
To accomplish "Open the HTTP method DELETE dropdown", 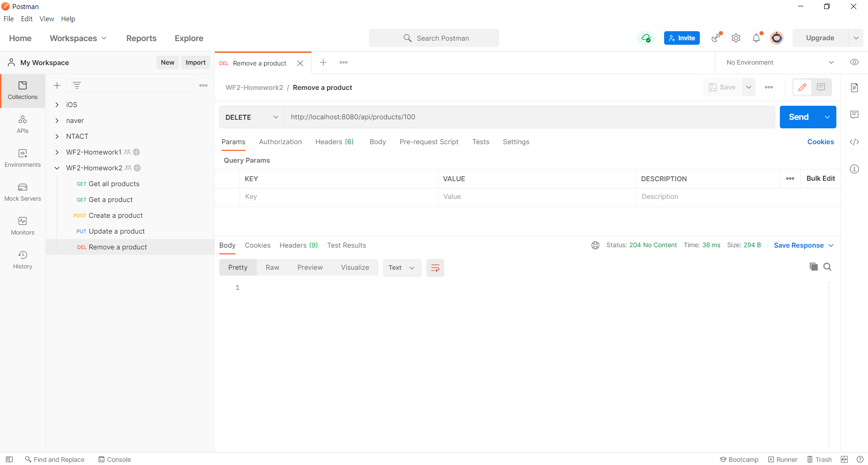I will click(x=252, y=117).
